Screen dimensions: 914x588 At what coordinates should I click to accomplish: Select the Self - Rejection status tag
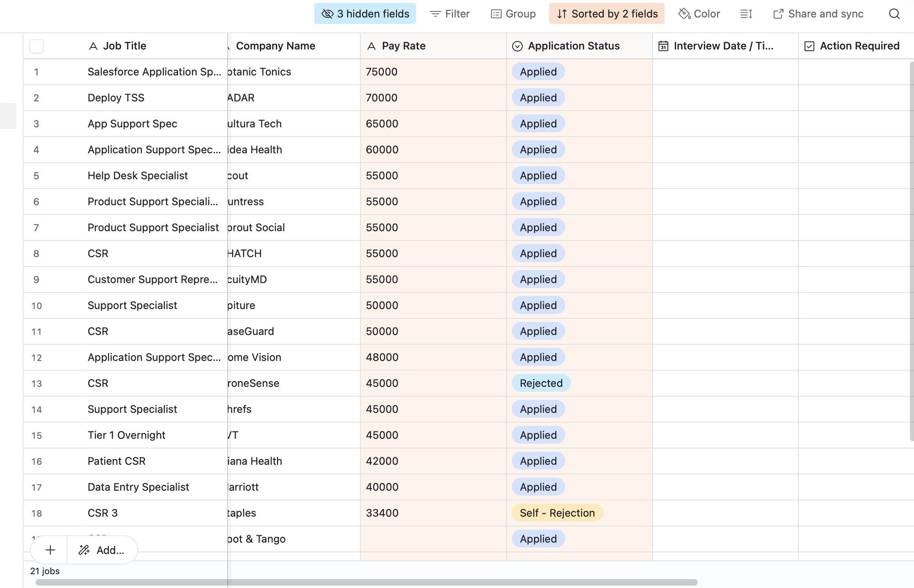[557, 513]
